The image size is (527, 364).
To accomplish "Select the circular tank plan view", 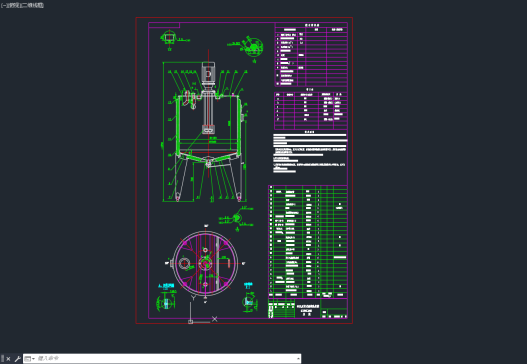I will 205,263.
